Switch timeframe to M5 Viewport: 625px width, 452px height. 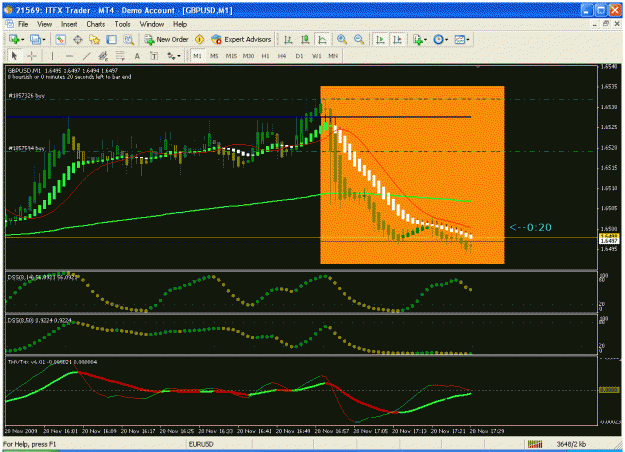[214, 56]
